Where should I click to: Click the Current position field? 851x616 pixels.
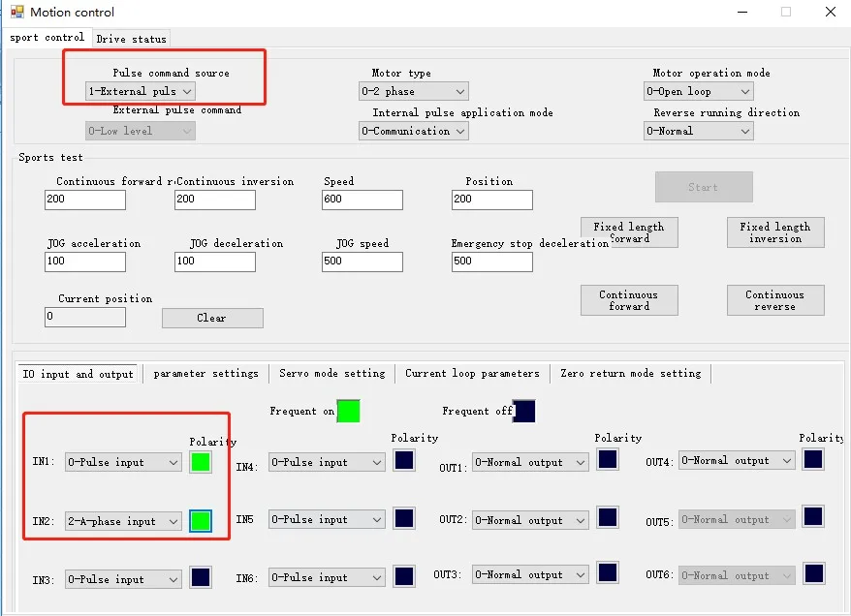tap(85, 317)
